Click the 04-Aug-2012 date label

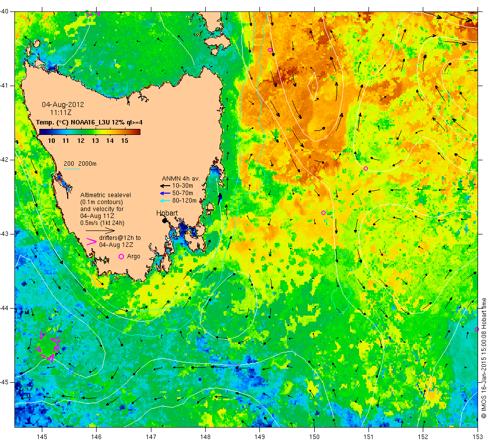63,105
